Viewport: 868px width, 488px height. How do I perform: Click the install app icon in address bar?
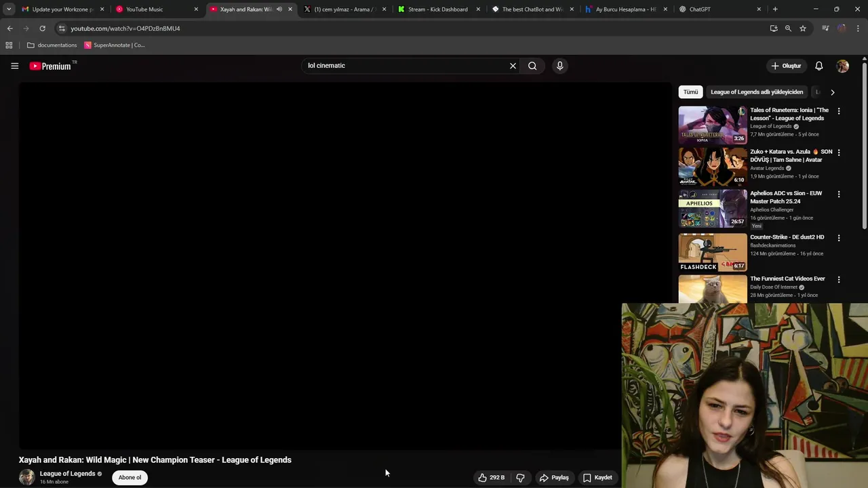774,28
